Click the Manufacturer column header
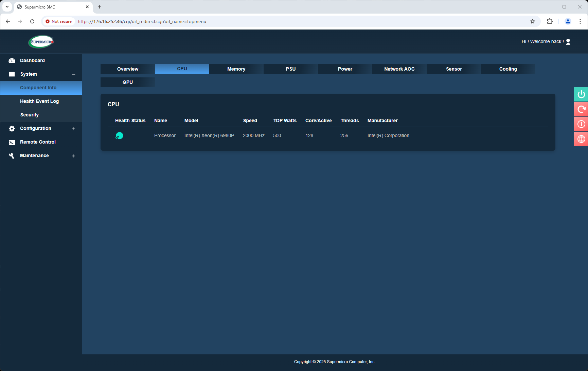 (382, 120)
